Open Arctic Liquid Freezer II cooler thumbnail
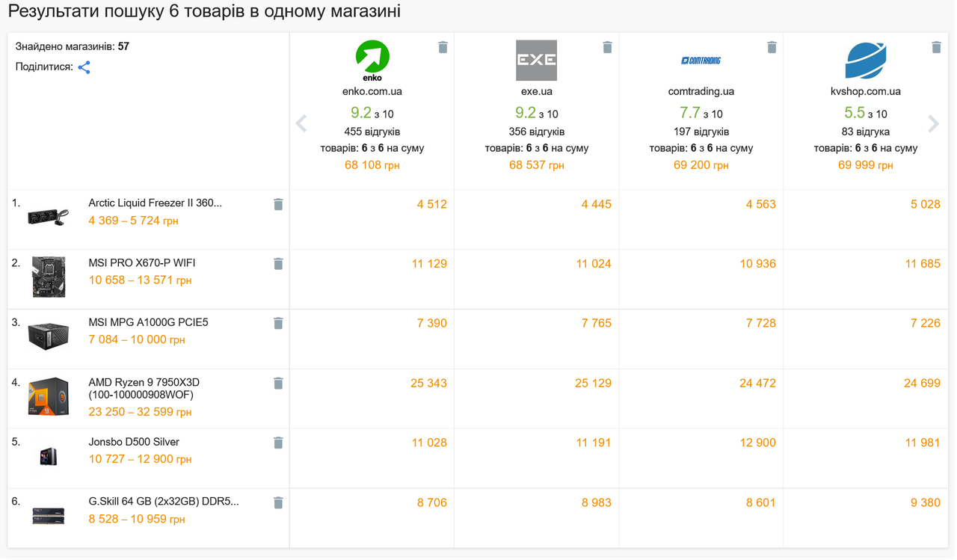This screenshot has height=560, width=957. (x=49, y=217)
